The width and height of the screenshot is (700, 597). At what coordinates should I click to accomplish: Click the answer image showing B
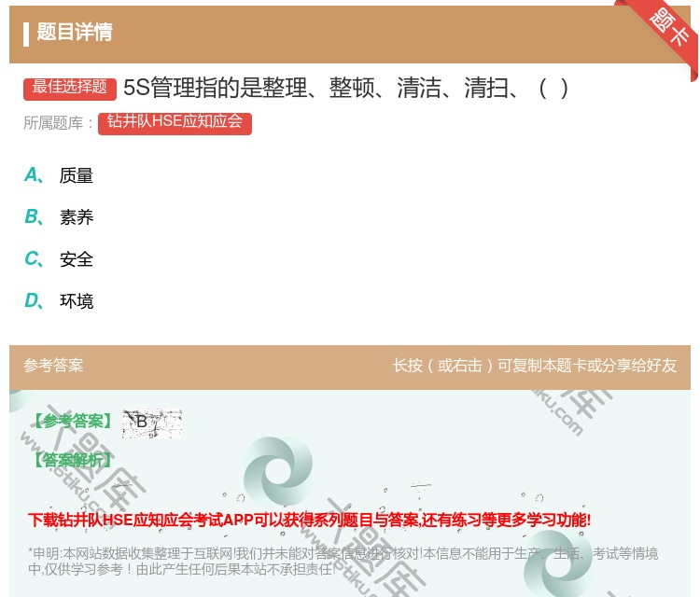tap(152, 423)
